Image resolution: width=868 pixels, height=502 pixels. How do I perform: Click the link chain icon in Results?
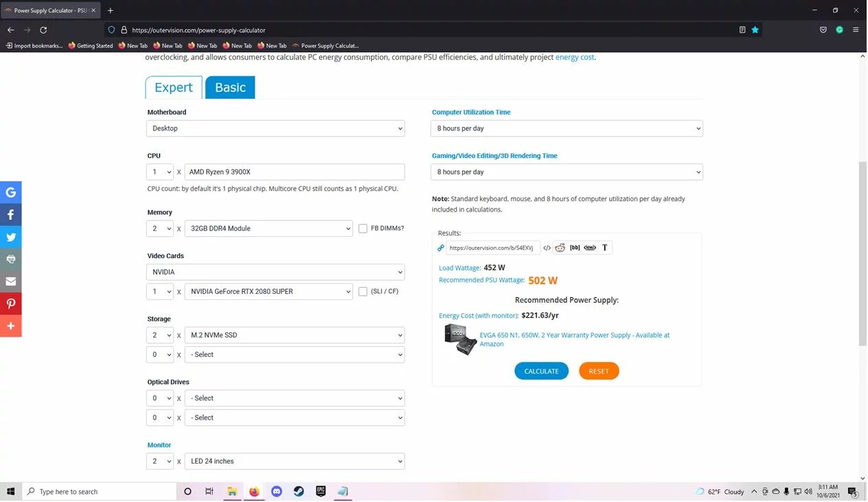tap(441, 248)
